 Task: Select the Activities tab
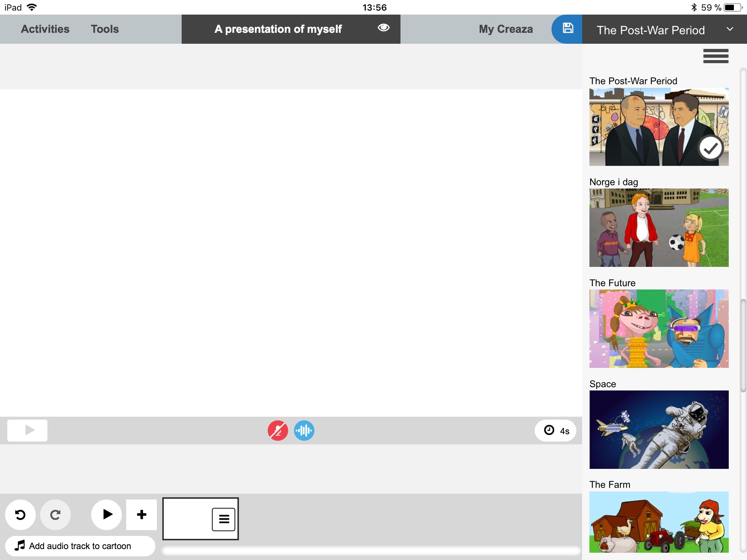click(45, 29)
